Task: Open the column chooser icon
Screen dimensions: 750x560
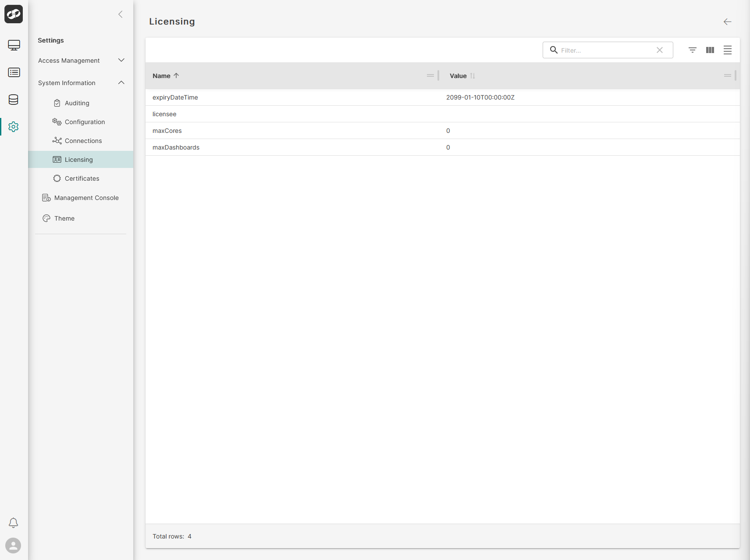Action: point(710,50)
